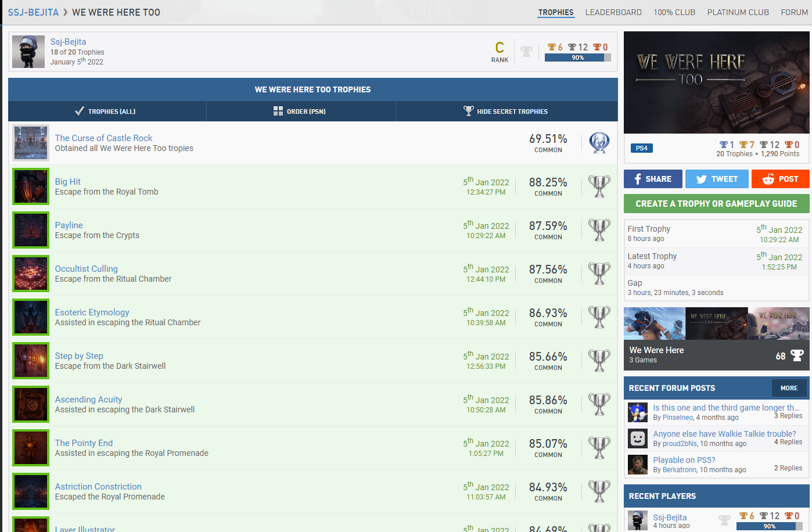Click the platinum trophy icon for Curse of Castle Rock

(x=599, y=143)
